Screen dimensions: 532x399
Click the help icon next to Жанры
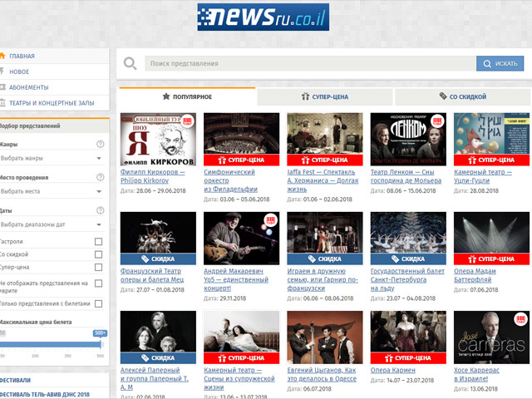(x=100, y=144)
